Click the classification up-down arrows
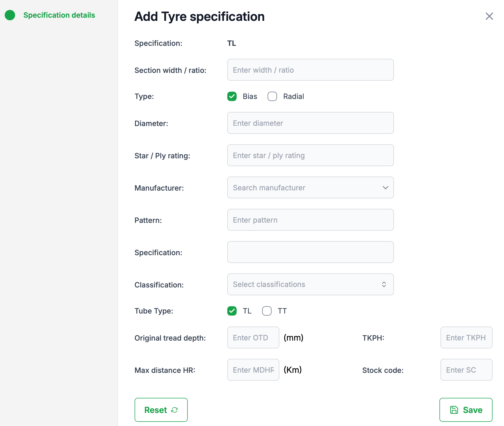 coord(384,284)
